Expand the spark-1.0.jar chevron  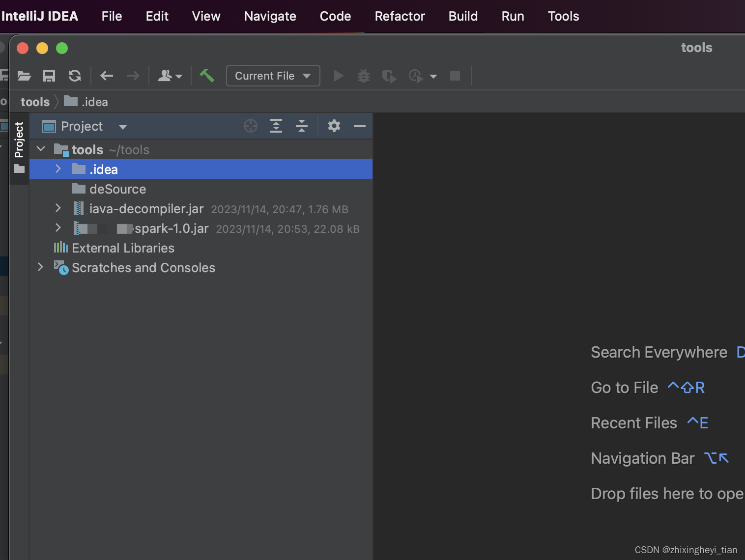(x=58, y=228)
